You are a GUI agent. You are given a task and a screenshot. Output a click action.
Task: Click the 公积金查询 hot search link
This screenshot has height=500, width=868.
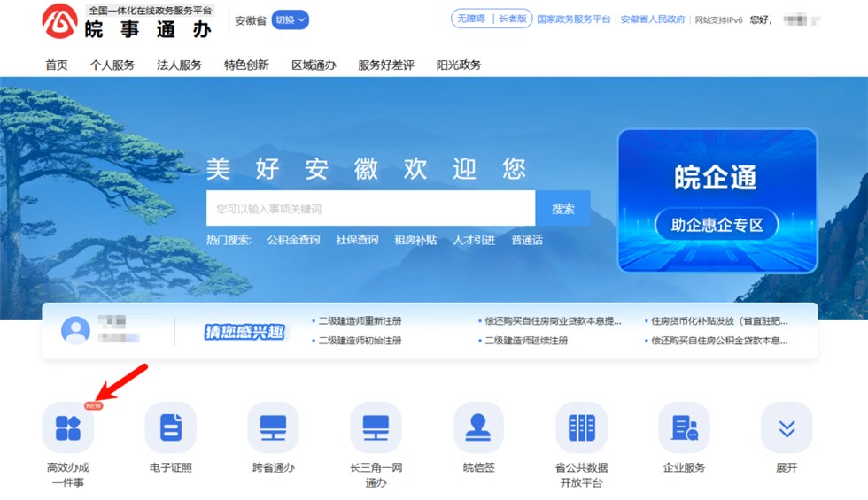point(293,240)
